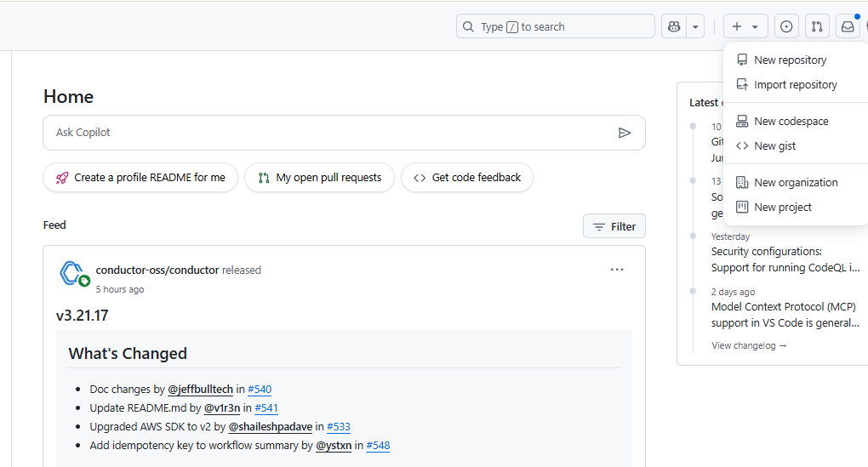Open the Copilot chat icon
868x467 pixels.
click(x=674, y=26)
